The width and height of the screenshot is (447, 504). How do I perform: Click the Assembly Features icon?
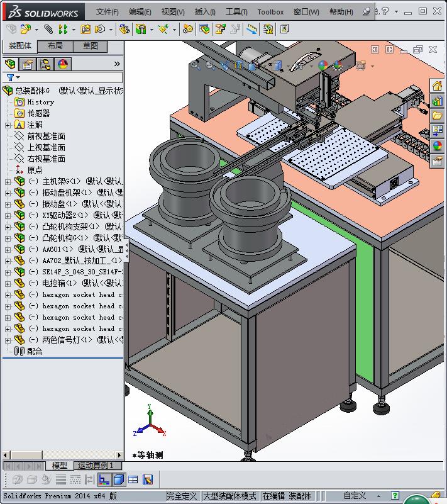pyautogui.click(x=141, y=29)
